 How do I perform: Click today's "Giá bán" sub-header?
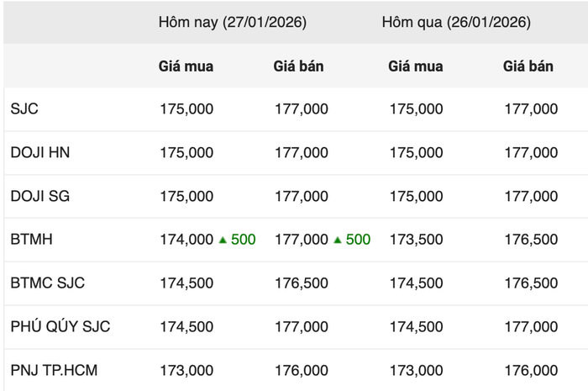pos(298,66)
